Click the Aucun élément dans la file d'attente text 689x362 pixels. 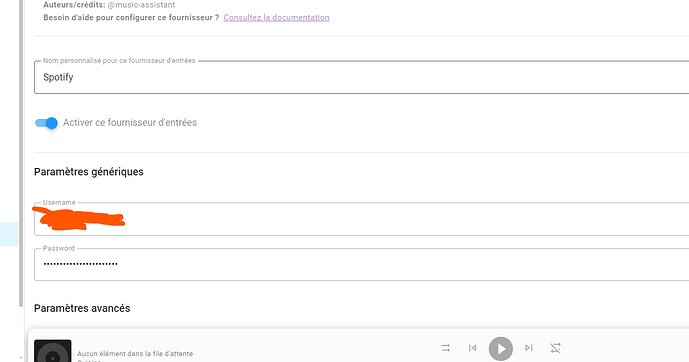(135, 354)
